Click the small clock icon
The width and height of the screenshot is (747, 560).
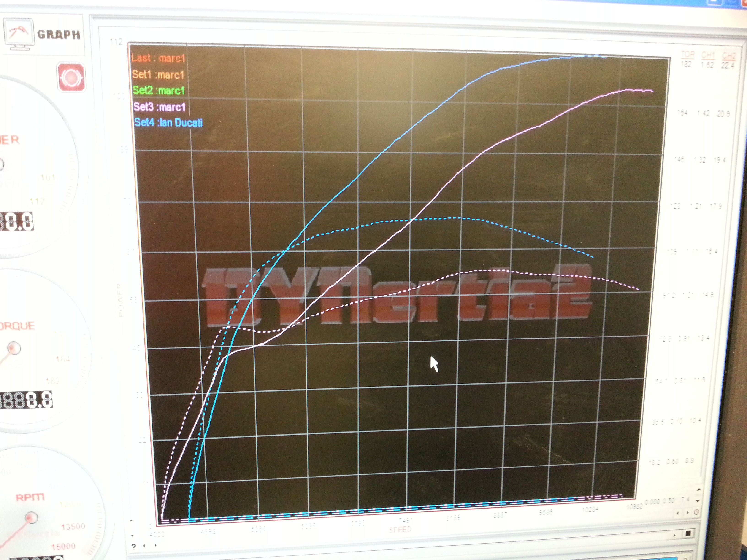coord(696,512)
